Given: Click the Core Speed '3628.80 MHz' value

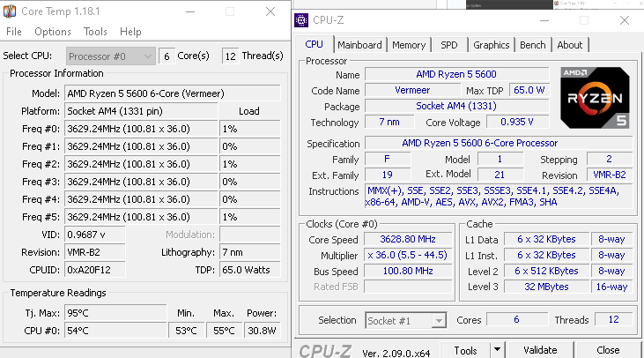Looking at the screenshot, I should coord(408,239).
